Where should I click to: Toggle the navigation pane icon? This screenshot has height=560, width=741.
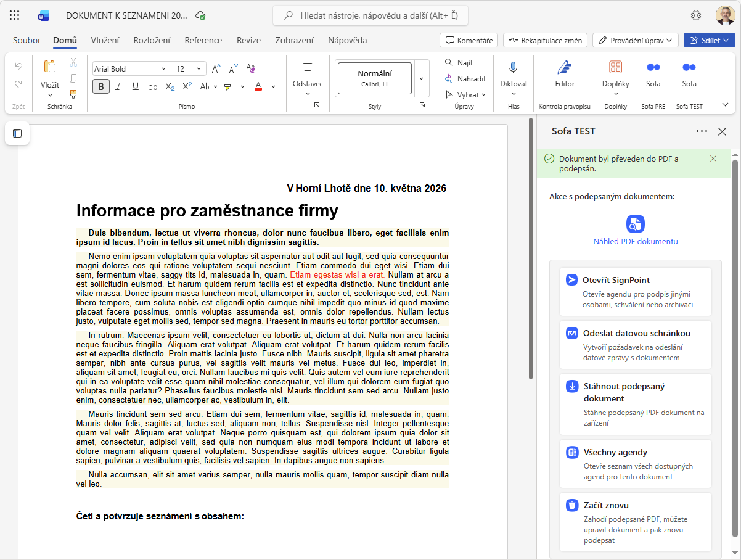(17, 133)
